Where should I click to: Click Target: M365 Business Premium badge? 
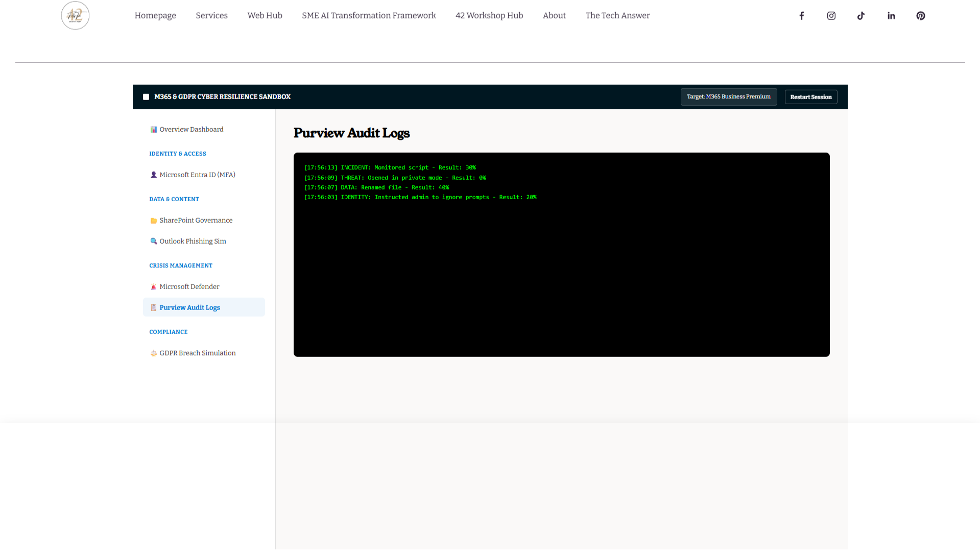click(x=729, y=97)
